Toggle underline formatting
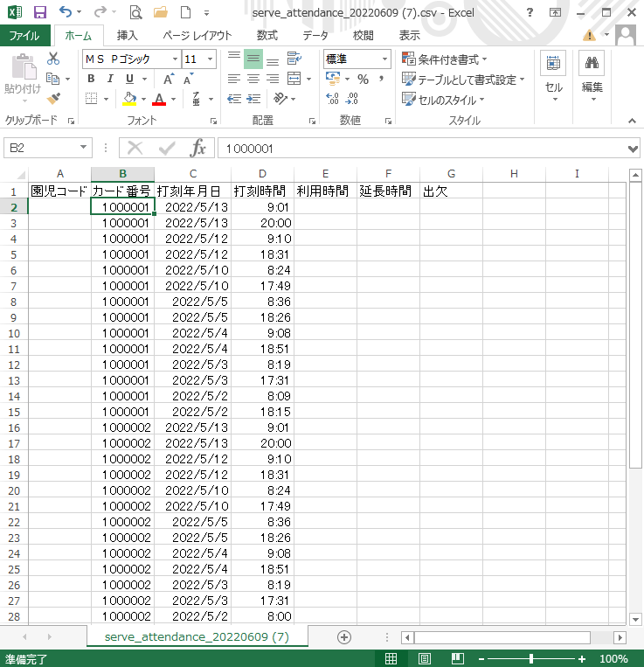The width and height of the screenshot is (644, 667). tap(129, 79)
